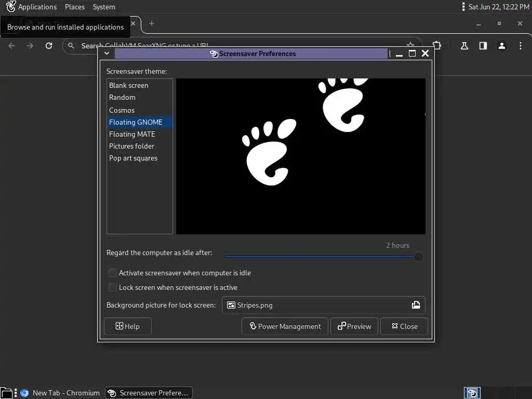
Task: Open a new tab with the plus button
Action: click(x=152, y=23)
